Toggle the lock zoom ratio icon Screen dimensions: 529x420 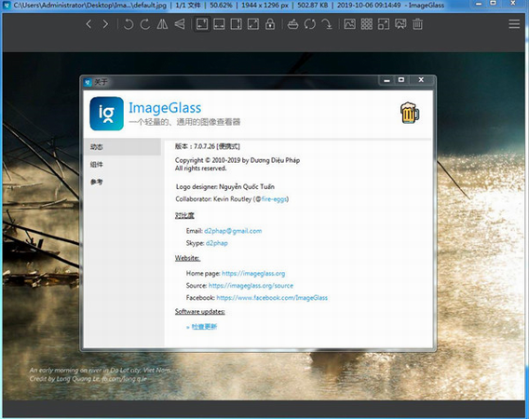click(270, 24)
